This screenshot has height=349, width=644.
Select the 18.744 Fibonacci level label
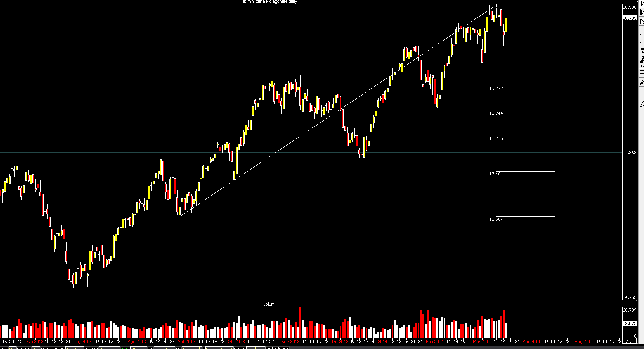[496, 113]
